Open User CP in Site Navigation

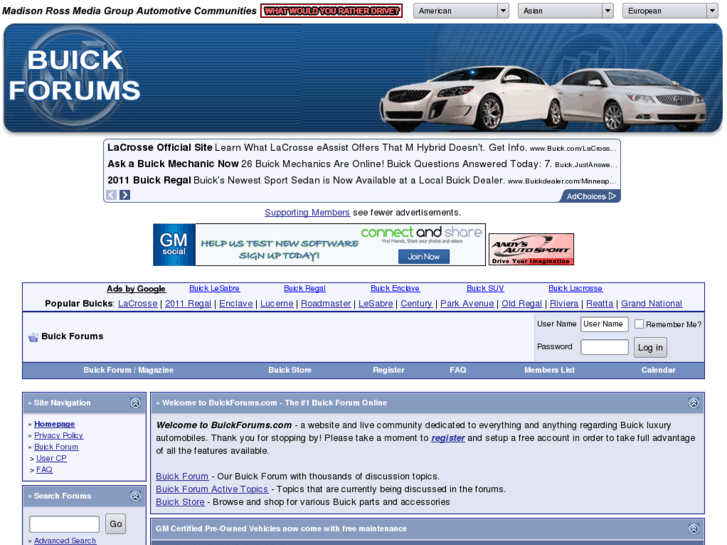(x=51, y=458)
